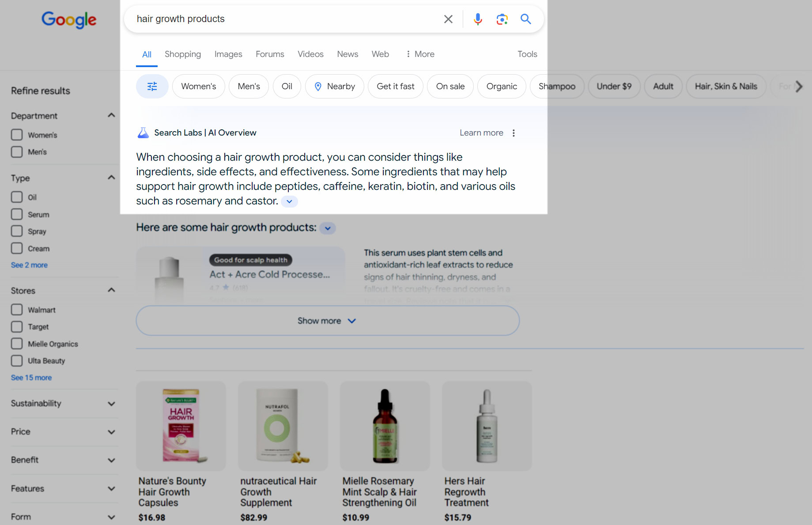
Task: Open the filter sliders chip icon
Action: point(152,87)
